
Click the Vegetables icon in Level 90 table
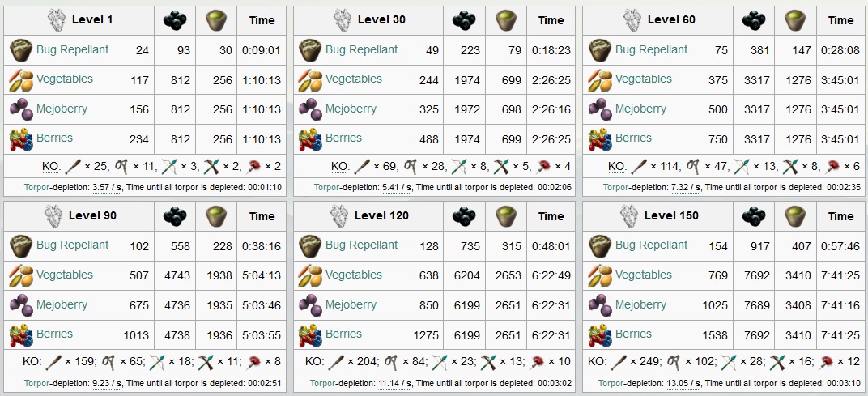click(22, 276)
